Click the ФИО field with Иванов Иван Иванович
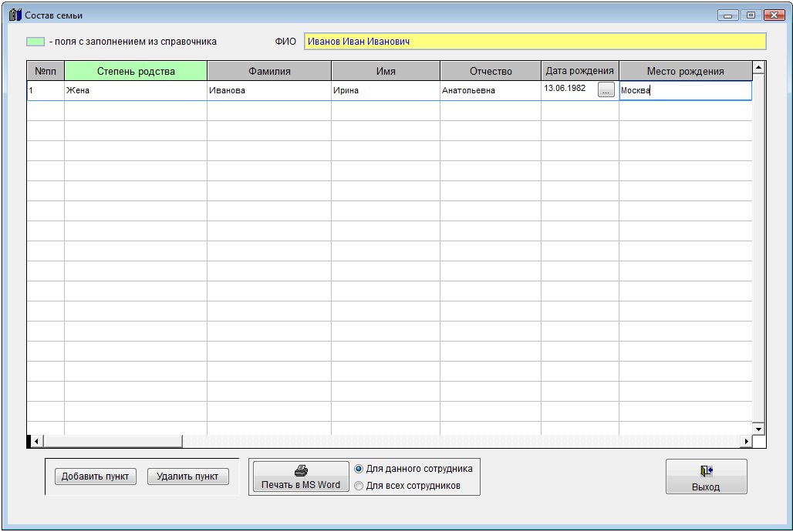 coord(535,42)
